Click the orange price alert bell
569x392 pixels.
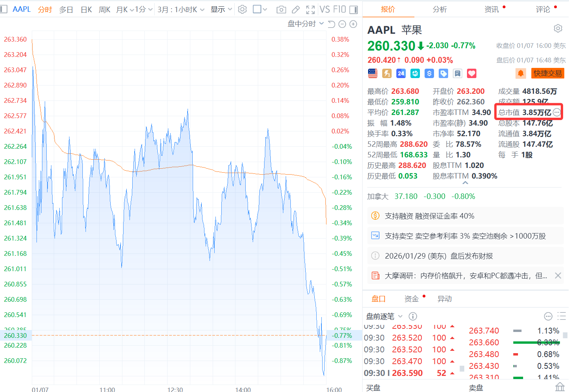pyautogui.click(x=520, y=73)
